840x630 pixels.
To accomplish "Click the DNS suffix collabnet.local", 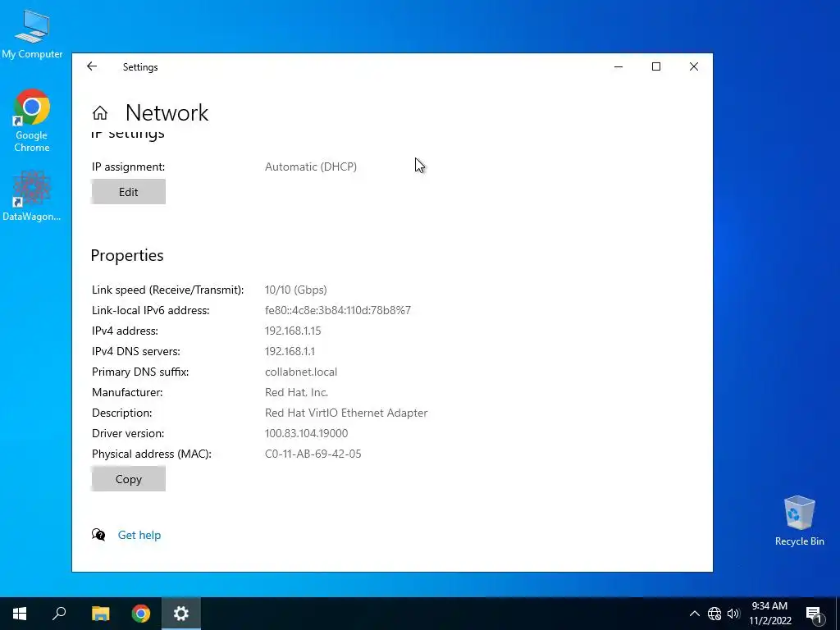I will [301, 372].
